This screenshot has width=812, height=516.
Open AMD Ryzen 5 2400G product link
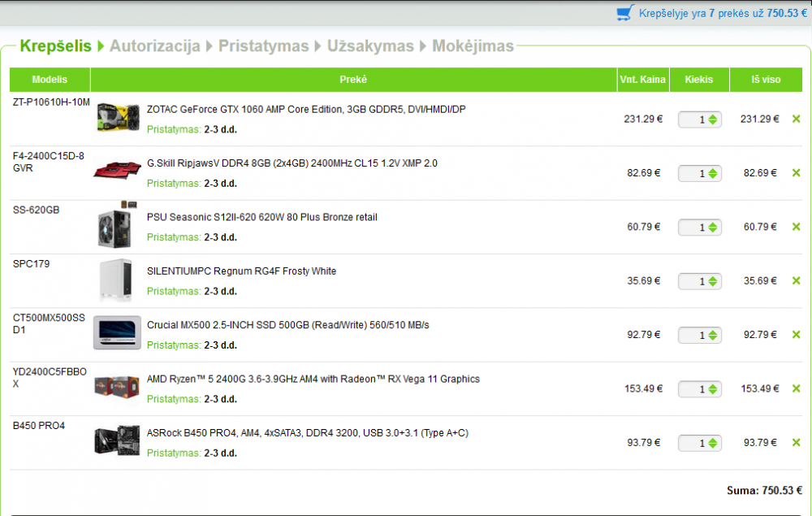[313, 379]
